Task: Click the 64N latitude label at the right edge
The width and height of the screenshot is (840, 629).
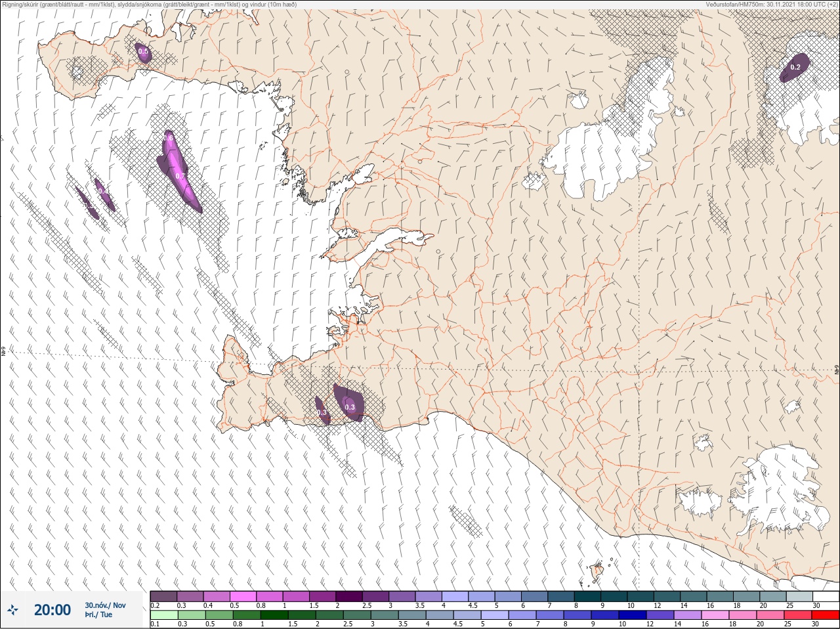Action: click(836, 369)
